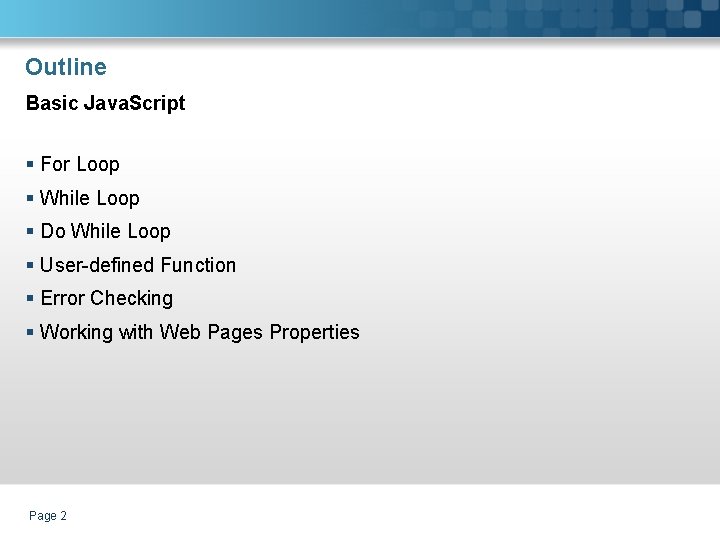Click the Page 2 footer label
Viewport: 720px width, 540px height.
click(48, 516)
